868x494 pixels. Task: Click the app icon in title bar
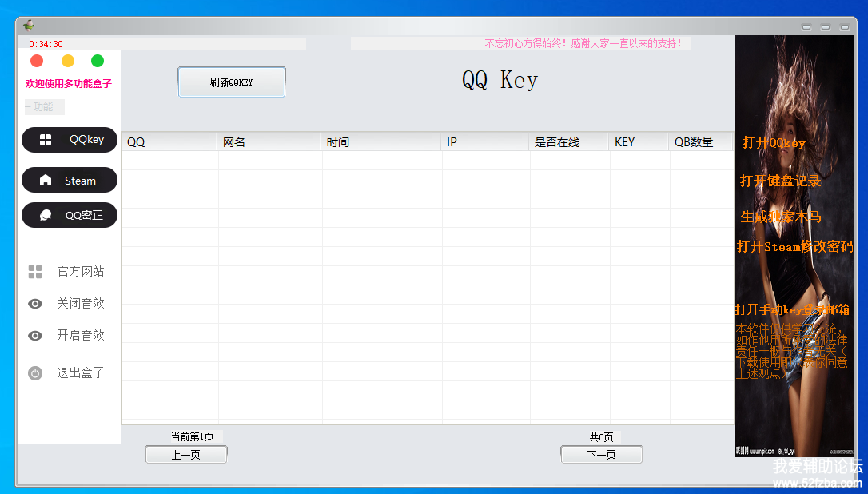[x=29, y=26]
